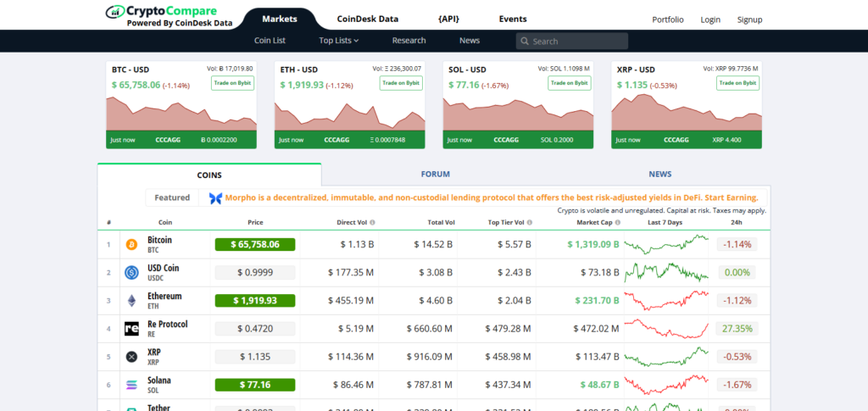Click the Signup link
Viewport: 868px width, 411px height.
point(749,19)
